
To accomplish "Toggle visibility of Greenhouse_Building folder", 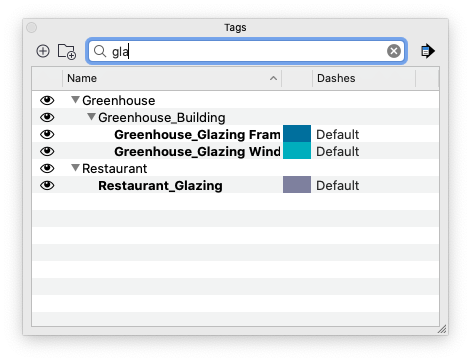I will 47,117.
